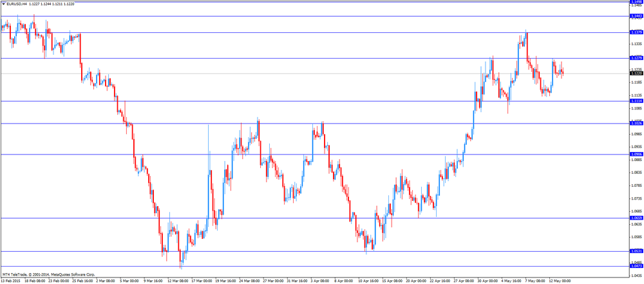The height and width of the screenshot is (284, 644).
Task: Click the 30 Apr 00:00 time axis label
Action: click(488, 281)
